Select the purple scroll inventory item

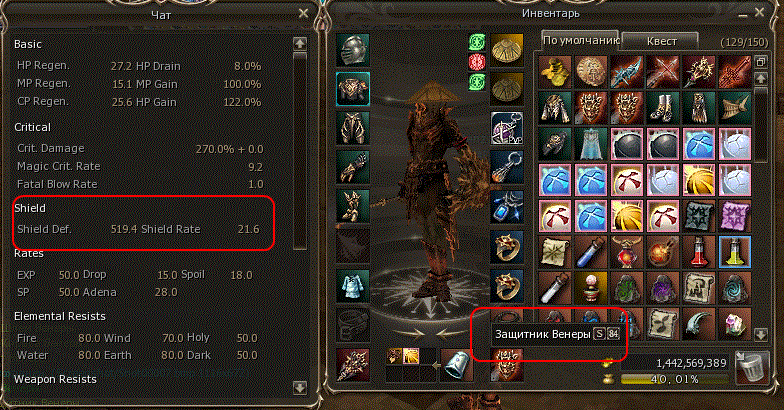pyautogui.click(x=735, y=216)
